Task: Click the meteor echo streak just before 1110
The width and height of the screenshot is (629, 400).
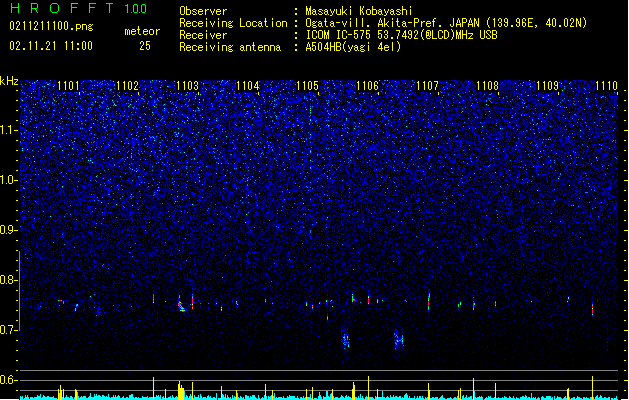Action: pos(592,308)
